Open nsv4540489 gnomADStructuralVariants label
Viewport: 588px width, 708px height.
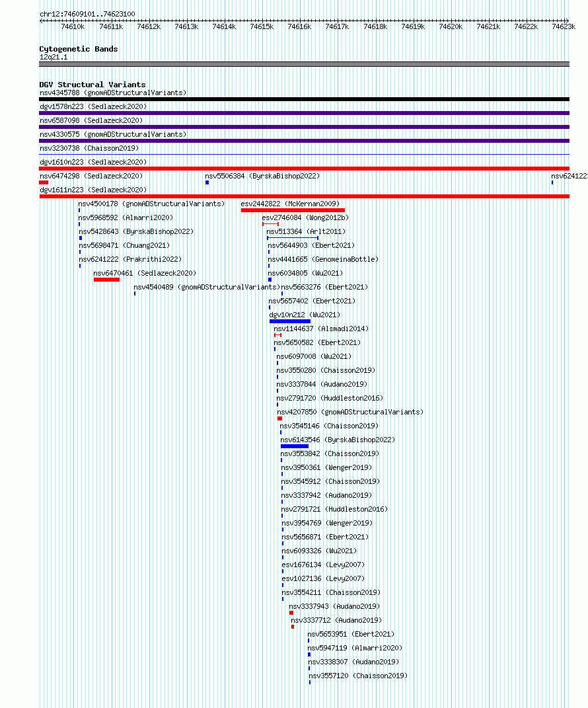(x=207, y=287)
